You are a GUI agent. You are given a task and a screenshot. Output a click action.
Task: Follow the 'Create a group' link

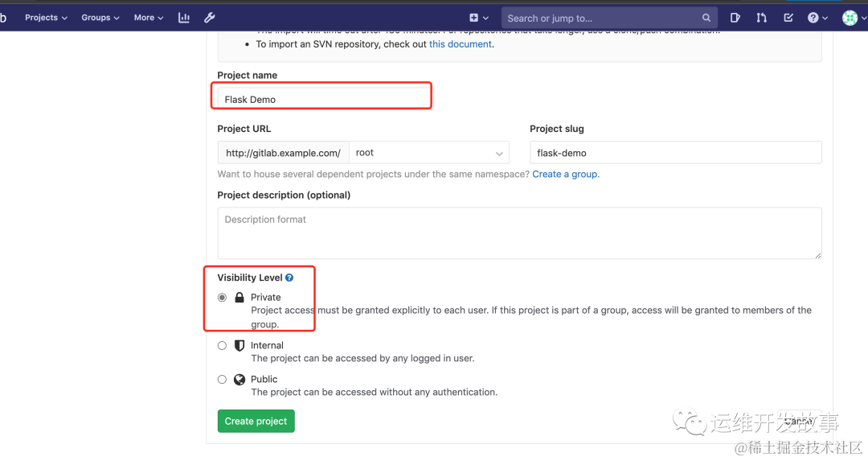pos(566,174)
